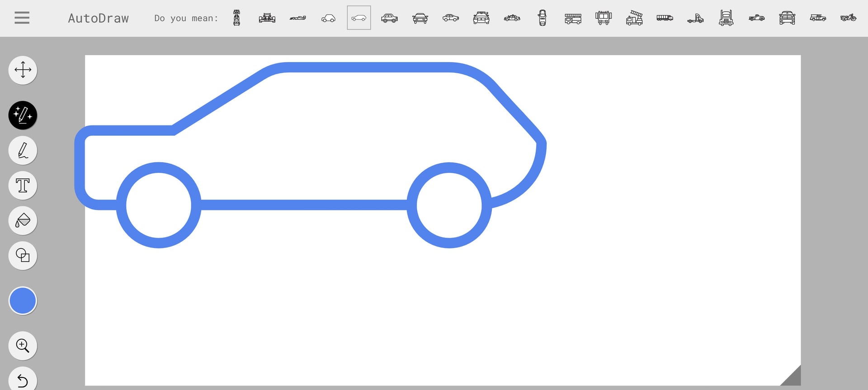
Task: Click the Undo arrow button
Action: 23,380
